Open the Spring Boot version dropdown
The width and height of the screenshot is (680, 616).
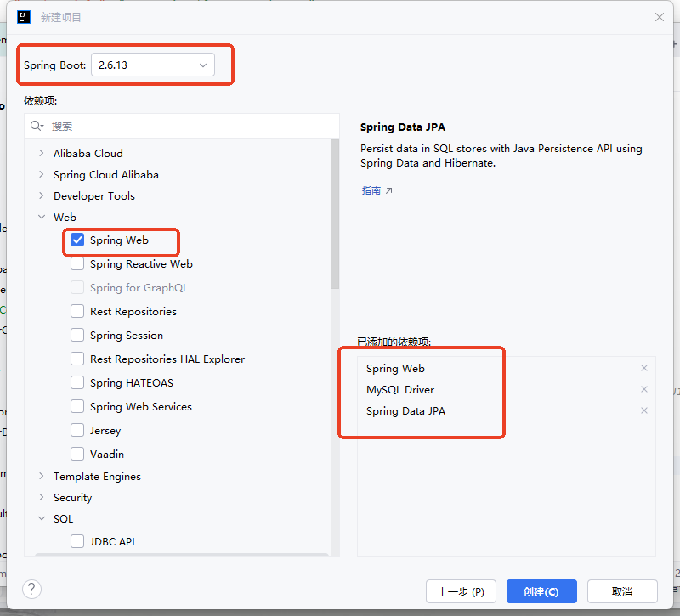(153, 65)
